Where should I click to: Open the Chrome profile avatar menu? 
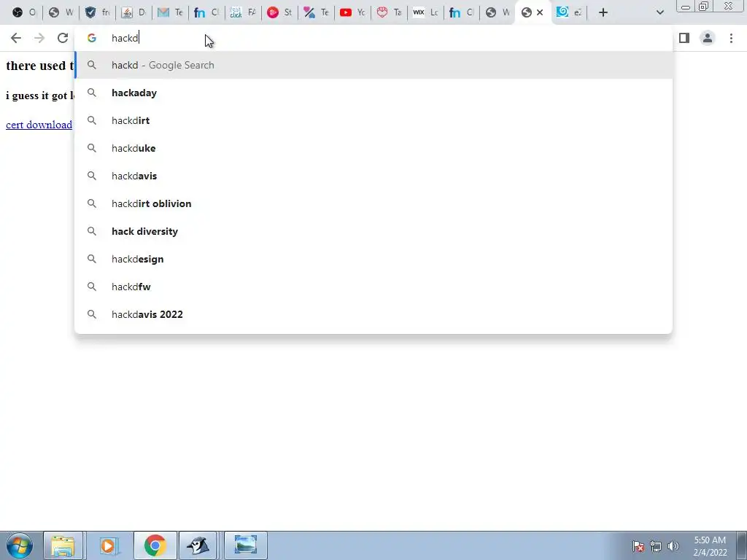click(x=708, y=38)
